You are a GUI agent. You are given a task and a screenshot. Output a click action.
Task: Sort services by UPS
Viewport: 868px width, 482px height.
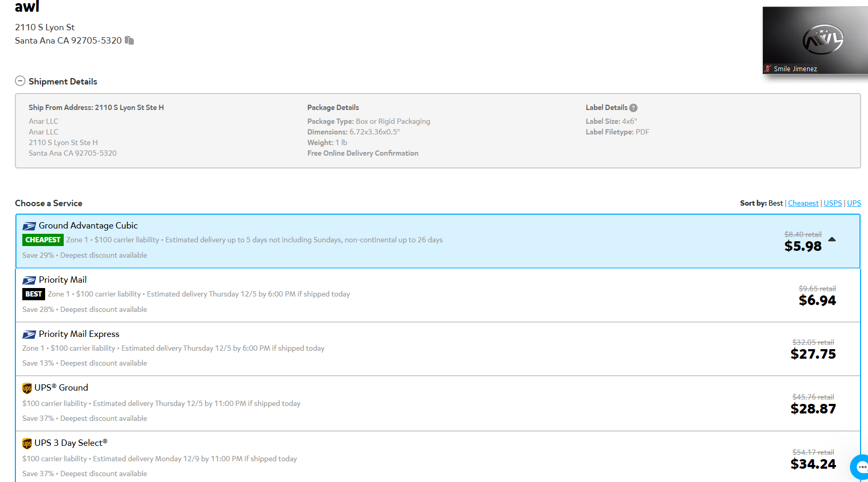[x=854, y=203]
